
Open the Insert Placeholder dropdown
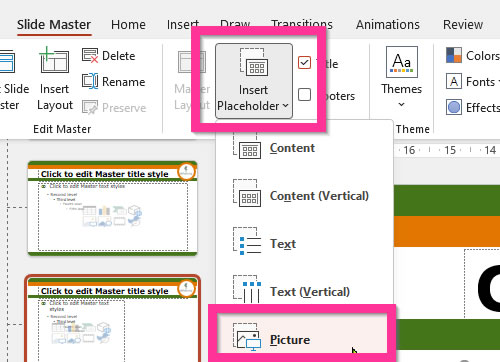[254, 81]
